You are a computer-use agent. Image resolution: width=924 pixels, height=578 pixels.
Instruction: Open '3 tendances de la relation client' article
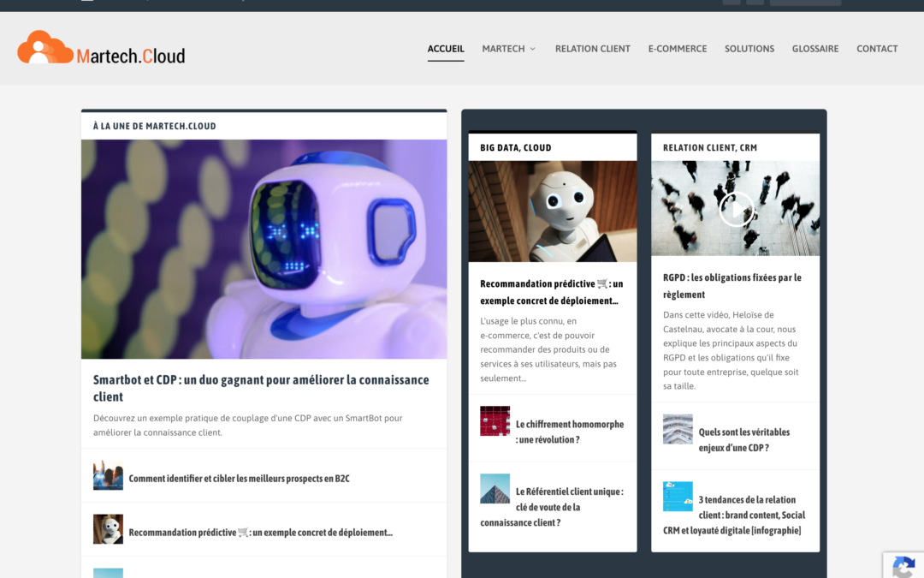click(x=734, y=515)
